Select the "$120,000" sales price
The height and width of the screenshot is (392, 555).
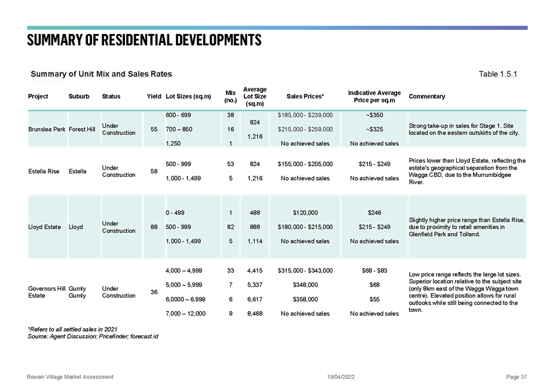[305, 213]
